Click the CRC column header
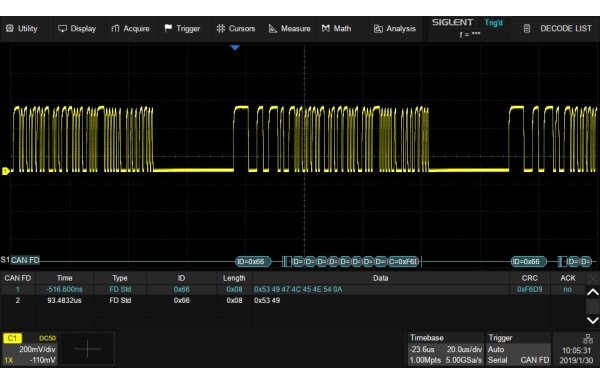This screenshot has height=390, width=600. pyautogui.click(x=530, y=278)
